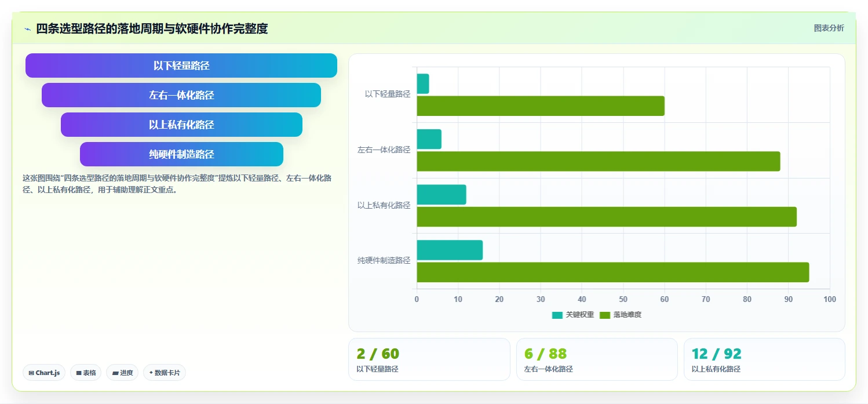
Task: Click the x-axis tick label 70
Action: point(706,299)
